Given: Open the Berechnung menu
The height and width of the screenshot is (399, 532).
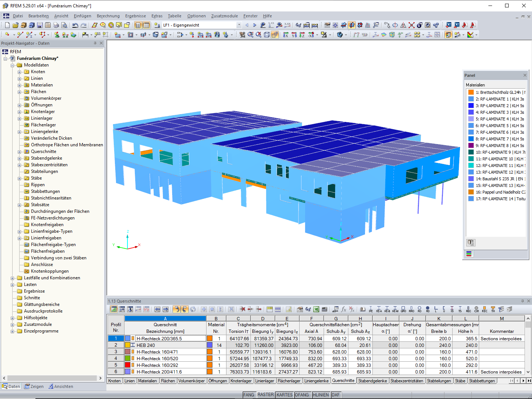Looking at the screenshot, I should (108, 16).
